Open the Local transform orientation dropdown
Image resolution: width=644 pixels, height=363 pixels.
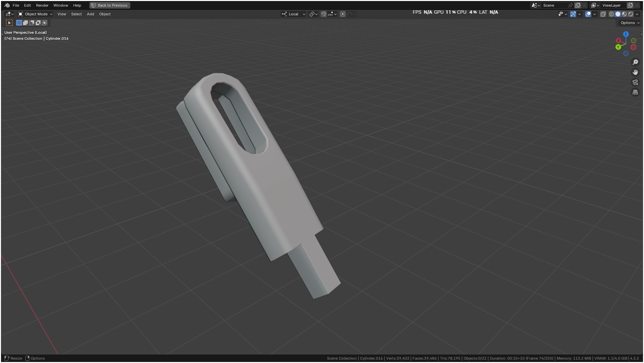294,14
